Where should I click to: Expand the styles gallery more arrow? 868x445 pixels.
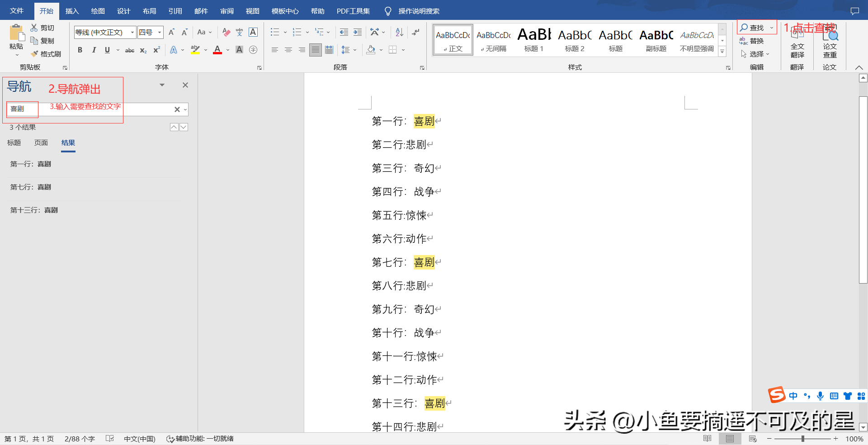click(722, 52)
